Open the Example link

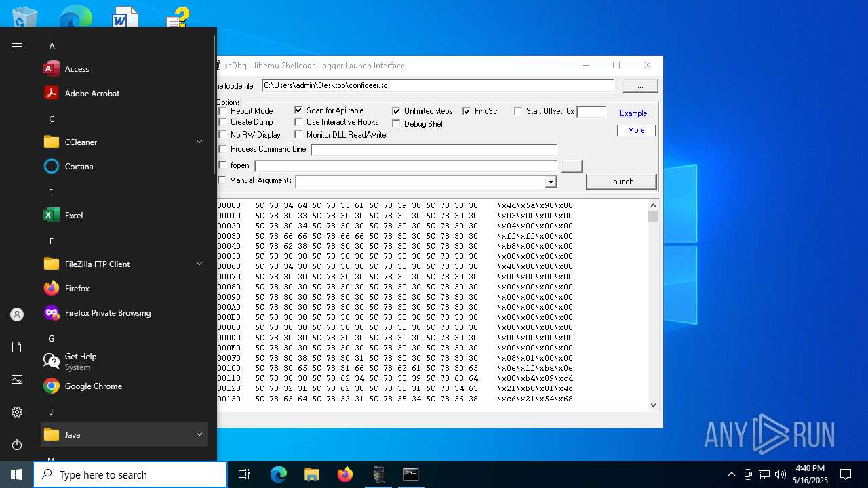pos(633,113)
